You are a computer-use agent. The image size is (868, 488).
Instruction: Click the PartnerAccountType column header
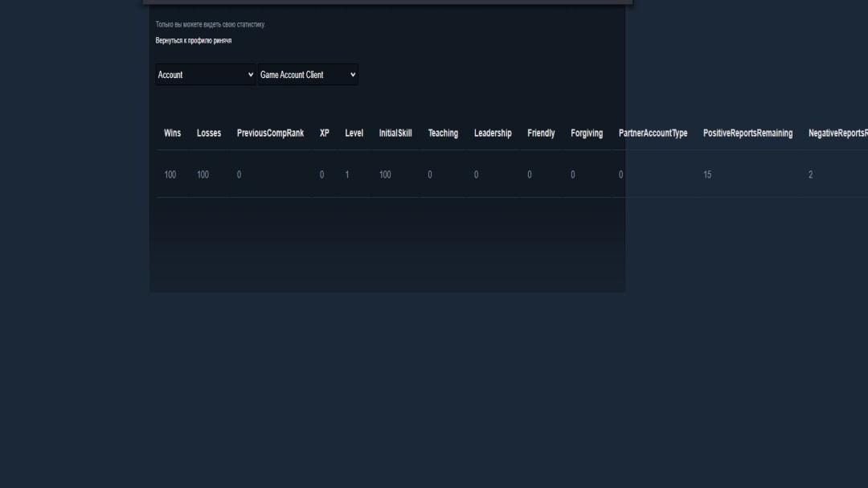click(653, 133)
